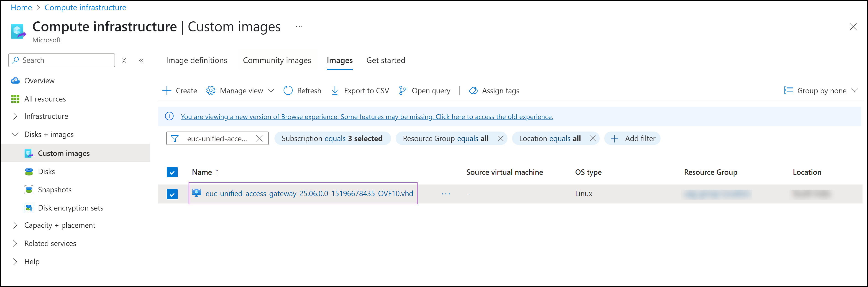Click the filter funnel icon
Image resolution: width=868 pixels, height=287 pixels.
[174, 138]
